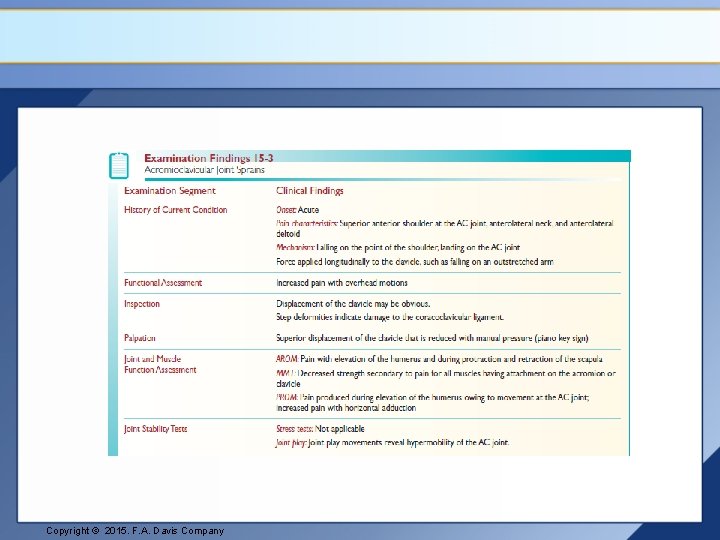Click the F.A. Davis Company copyright footer
The width and height of the screenshot is (720, 540).
(x=135, y=531)
